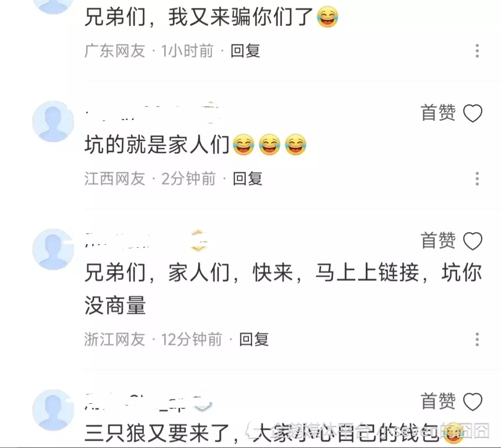
Task: Open the avatar of the 三只狼 commenter
Action: coord(53,410)
